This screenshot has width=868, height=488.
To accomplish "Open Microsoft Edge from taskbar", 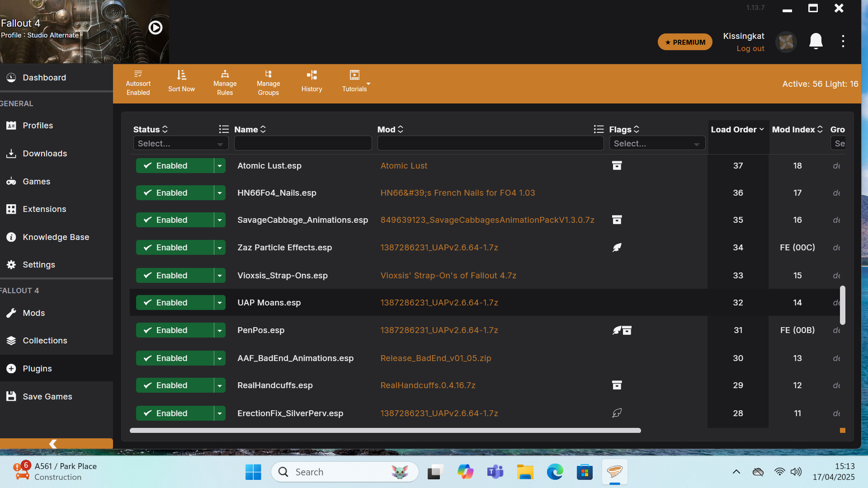I will [555, 472].
